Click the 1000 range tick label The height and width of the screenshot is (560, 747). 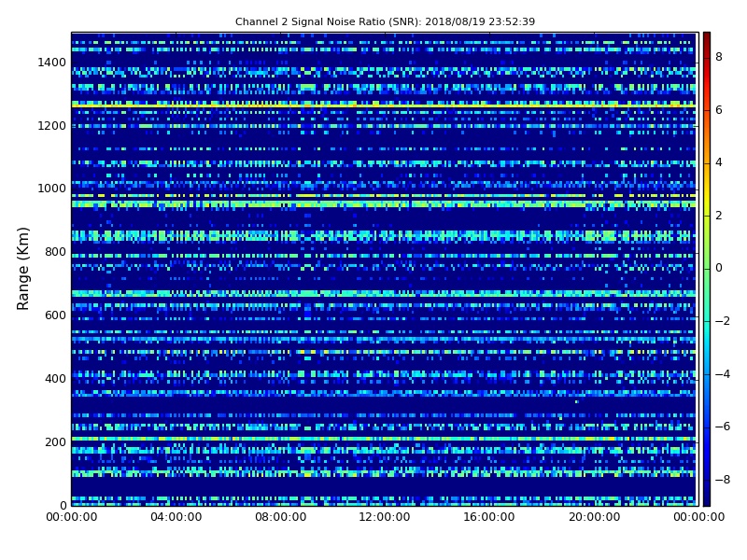pyautogui.click(x=52, y=189)
